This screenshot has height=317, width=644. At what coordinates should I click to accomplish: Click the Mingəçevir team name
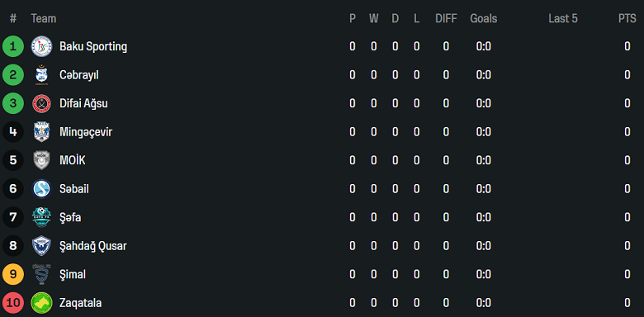click(86, 132)
